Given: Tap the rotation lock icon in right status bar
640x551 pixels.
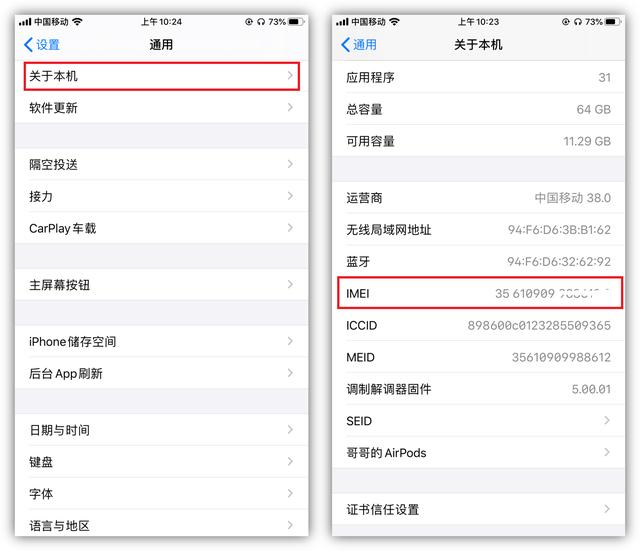Looking at the screenshot, I should 565,22.
